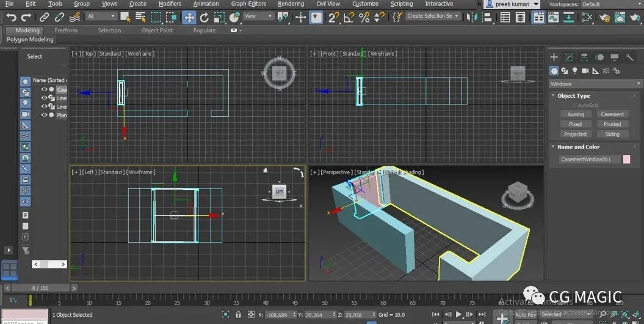
Task: Open the Curve Editor icon
Action: pos(554,17)
